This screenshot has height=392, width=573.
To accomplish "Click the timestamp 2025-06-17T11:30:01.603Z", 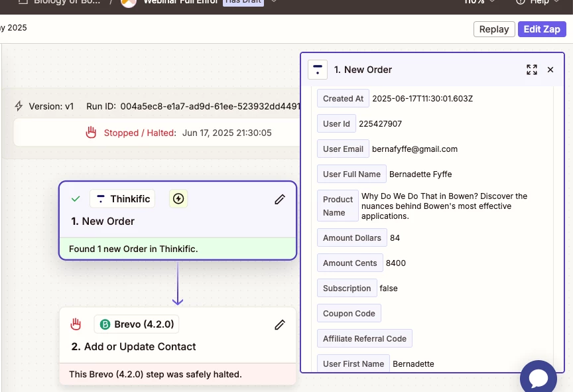I will 422,99.
